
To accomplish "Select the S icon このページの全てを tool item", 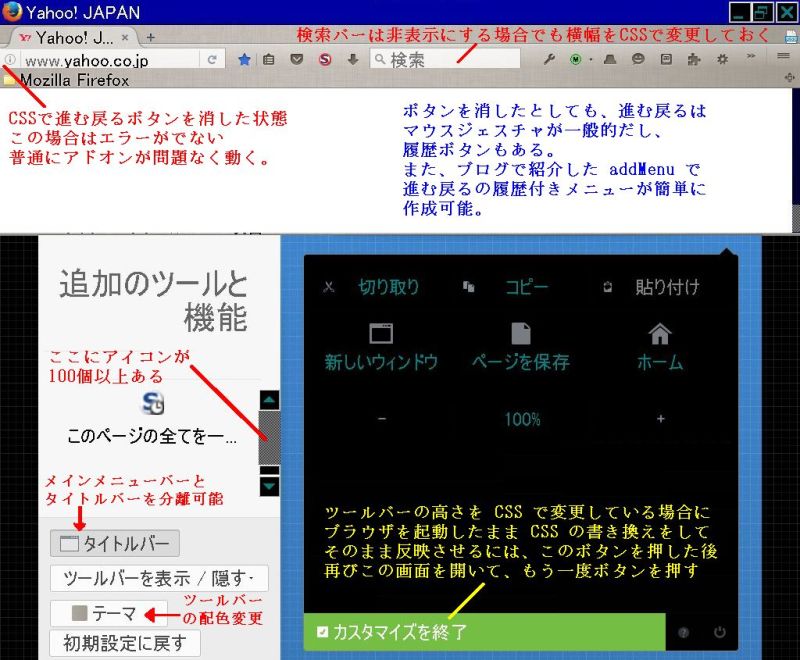I will [152, 418].
